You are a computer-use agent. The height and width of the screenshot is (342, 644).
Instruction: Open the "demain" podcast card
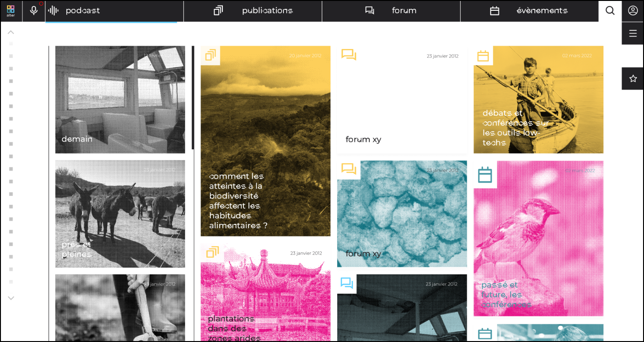pyautogui.click(x=120, y=99)
